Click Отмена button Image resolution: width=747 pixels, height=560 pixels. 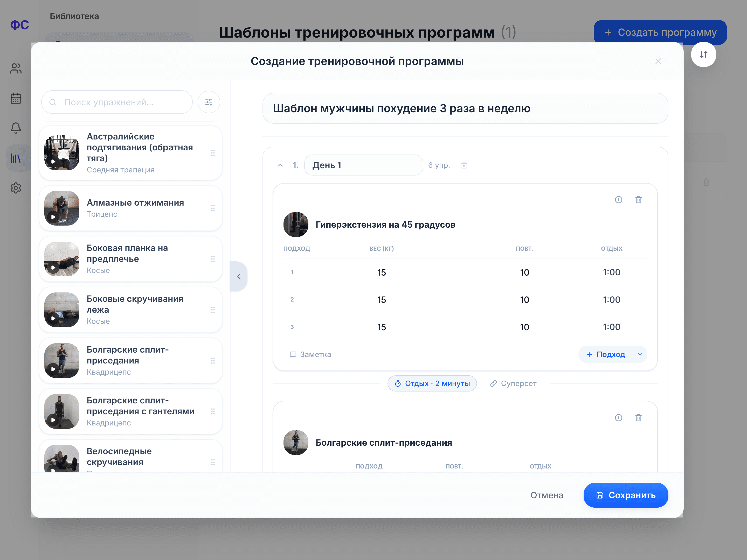pyautogui.click(x=547, y=495)
